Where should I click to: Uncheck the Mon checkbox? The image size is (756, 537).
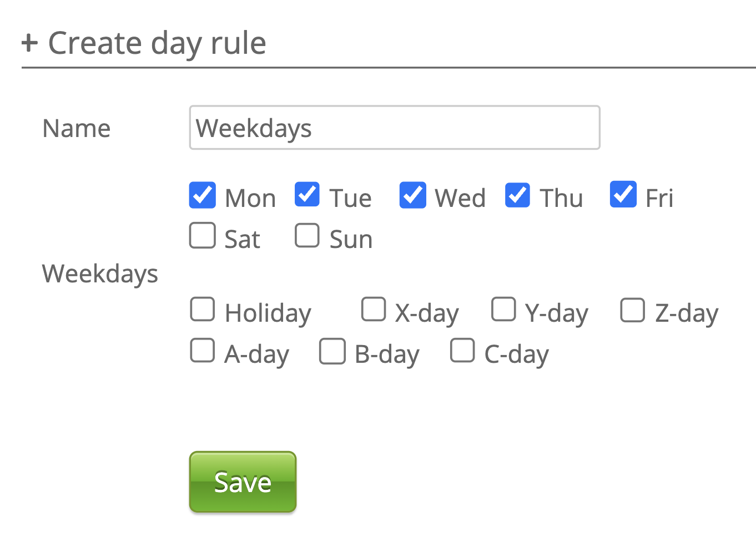203,195
